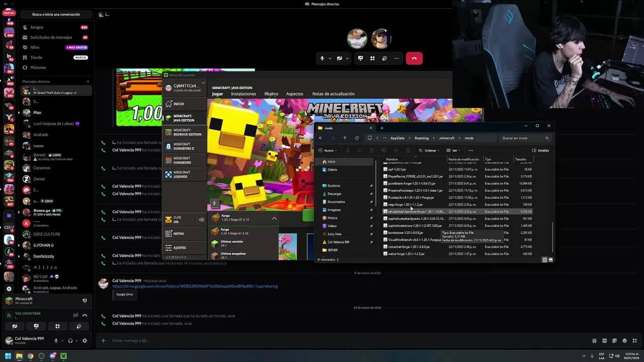Disconnect from voice in the voice panel

[85, 315]
